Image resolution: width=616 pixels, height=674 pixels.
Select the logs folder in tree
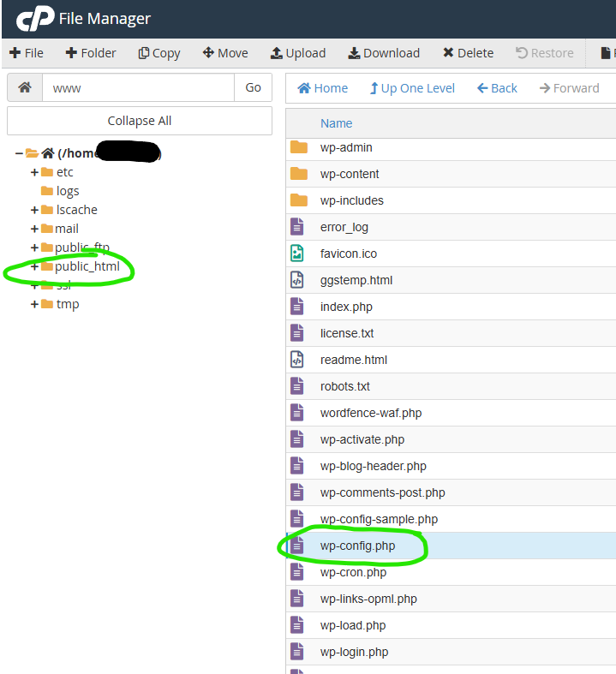coord(68,191)
